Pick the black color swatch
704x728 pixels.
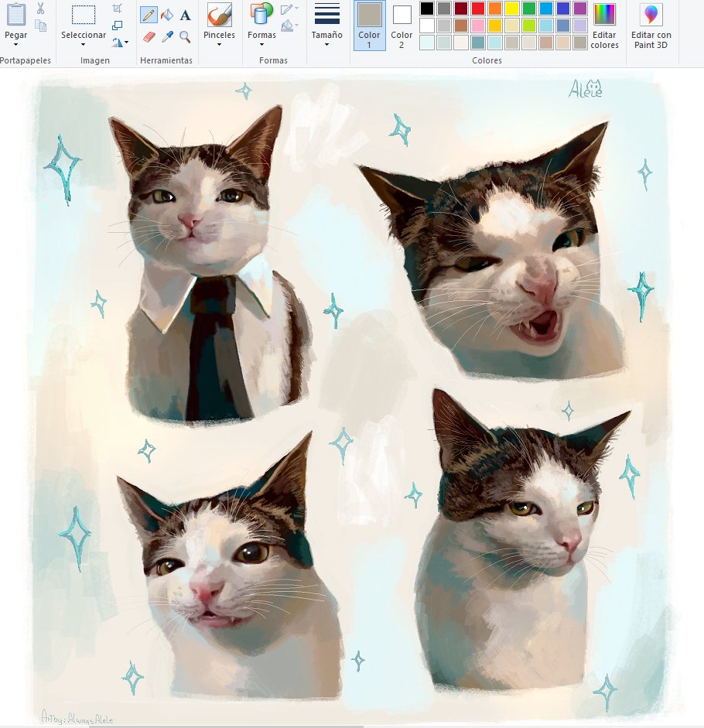[427, 9]
